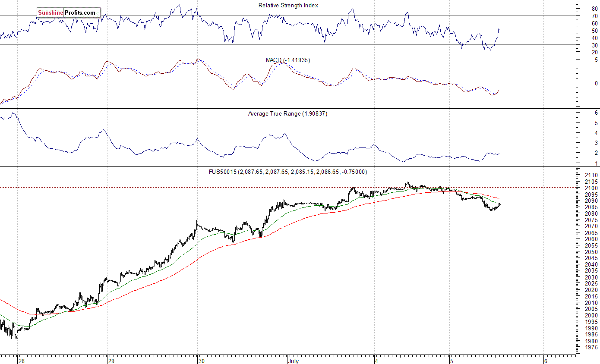
Task: Click date label 29 on time axis
Action: [x=111, y=361]
